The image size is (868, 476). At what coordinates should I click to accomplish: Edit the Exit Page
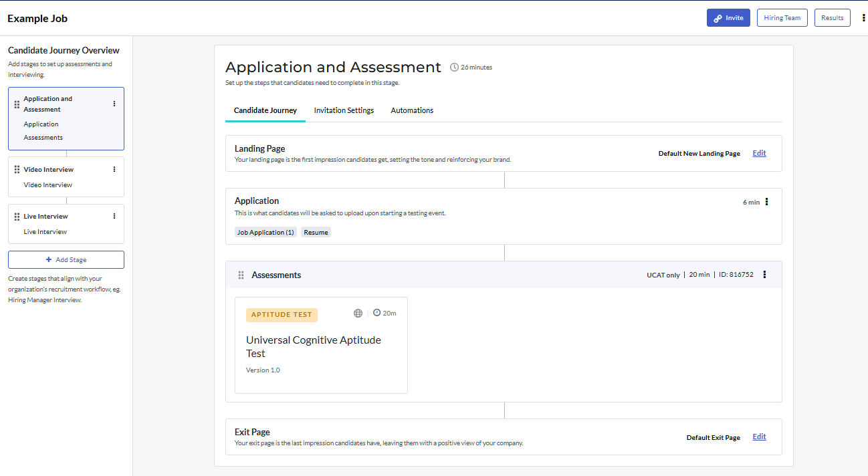pyautogui.click(x=759, y=437)
